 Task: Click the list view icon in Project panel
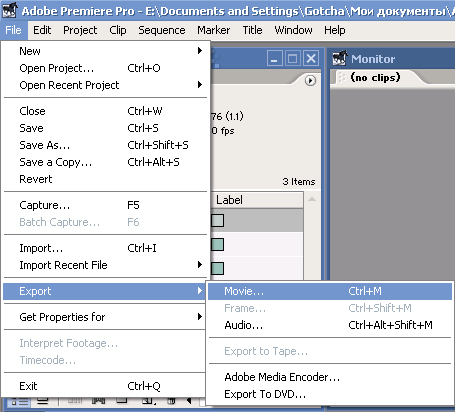click(x=19, y=402)
